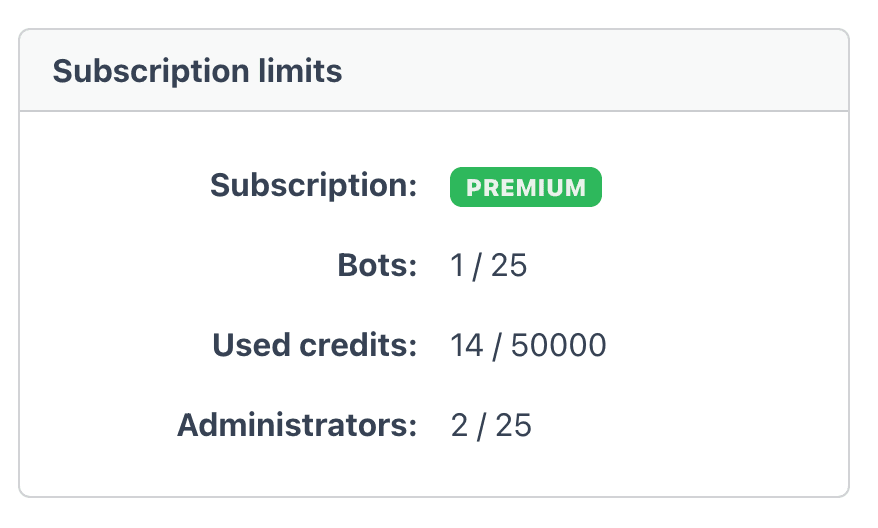Click the "Bots:" field label

(x=376, y=266)
